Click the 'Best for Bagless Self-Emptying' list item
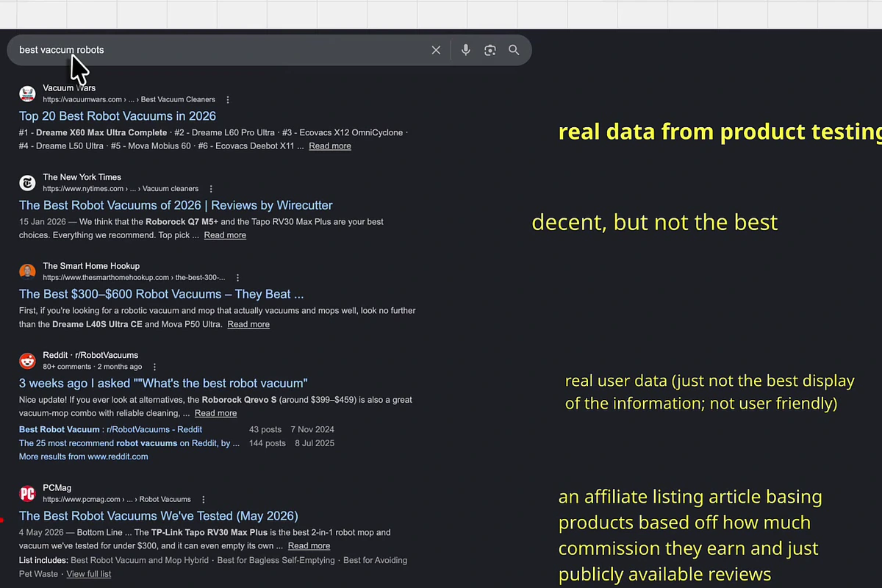This screenshot has height=588, width=882. click(276, 560)
